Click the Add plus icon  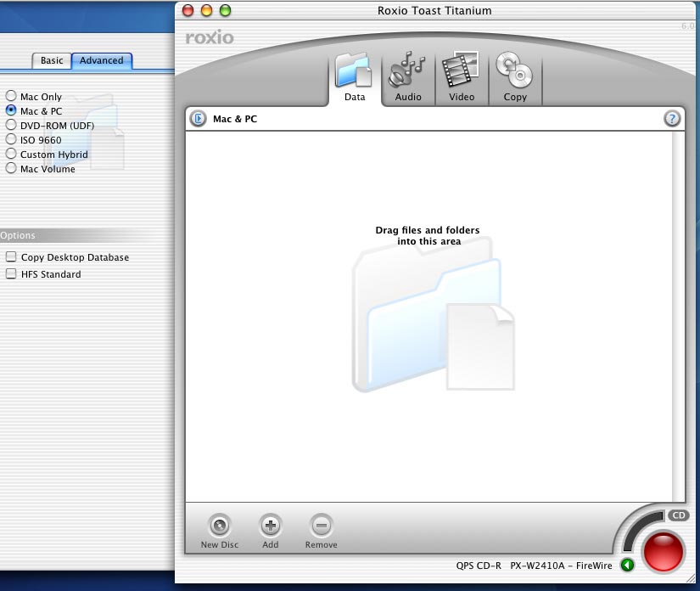coord(271,526)
